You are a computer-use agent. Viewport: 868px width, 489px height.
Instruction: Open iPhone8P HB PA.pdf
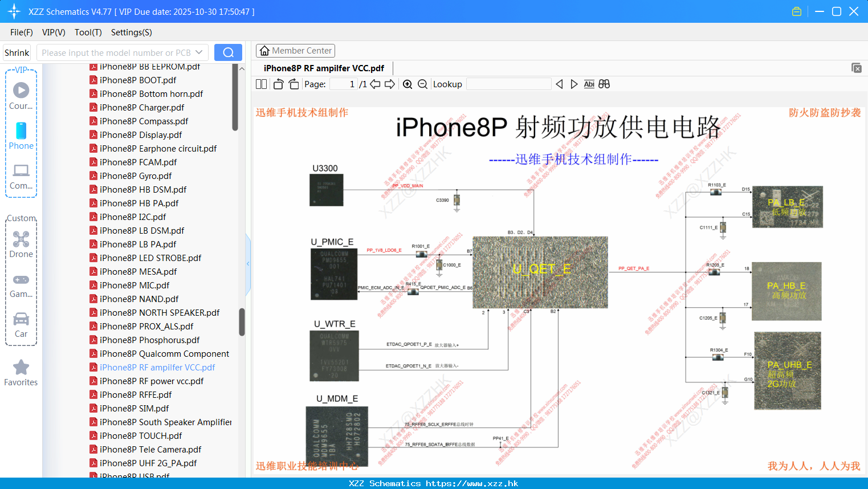pyautogui.click(x=139, y=203)
